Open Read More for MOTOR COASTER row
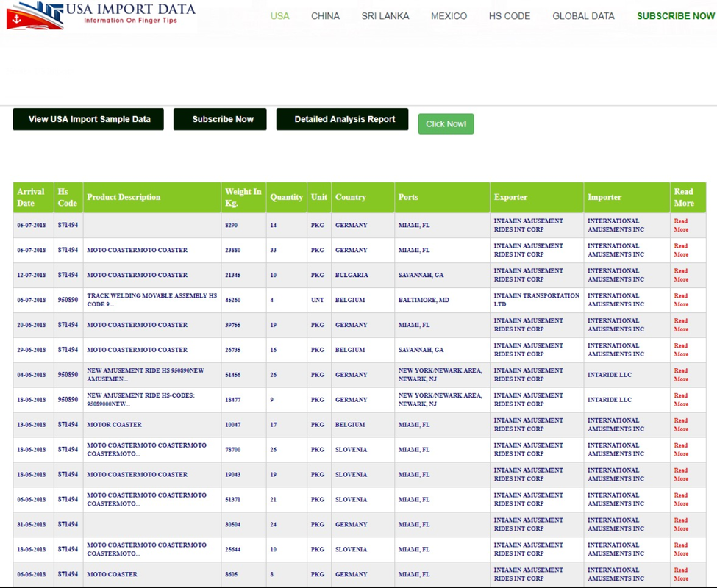The height and width of the screenshot is (588, 717). pyautogui.click(x=681, y=424)
